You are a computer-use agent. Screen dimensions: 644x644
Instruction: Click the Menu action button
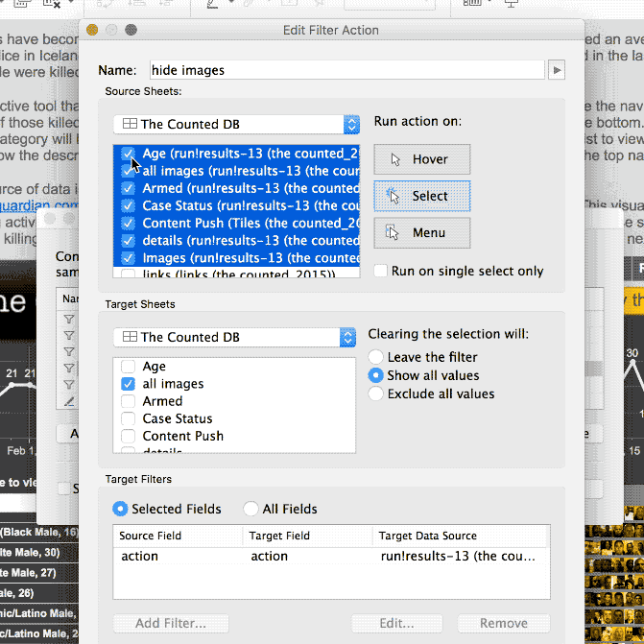pos(421,232)
